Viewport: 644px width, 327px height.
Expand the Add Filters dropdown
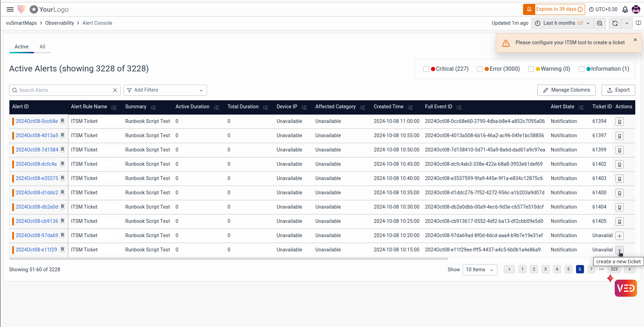(x=165, y=90)
